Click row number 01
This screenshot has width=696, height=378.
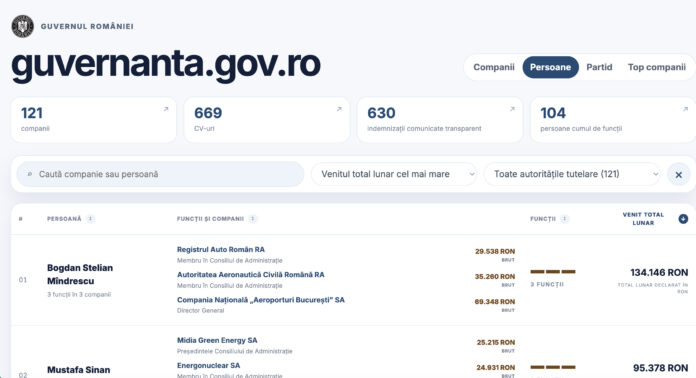tap(23, 280)
